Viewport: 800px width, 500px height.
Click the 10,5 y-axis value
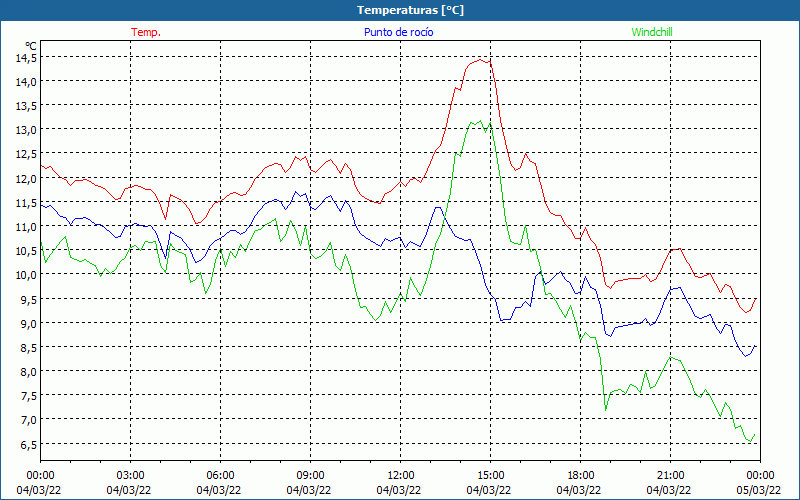pos(27,251)
